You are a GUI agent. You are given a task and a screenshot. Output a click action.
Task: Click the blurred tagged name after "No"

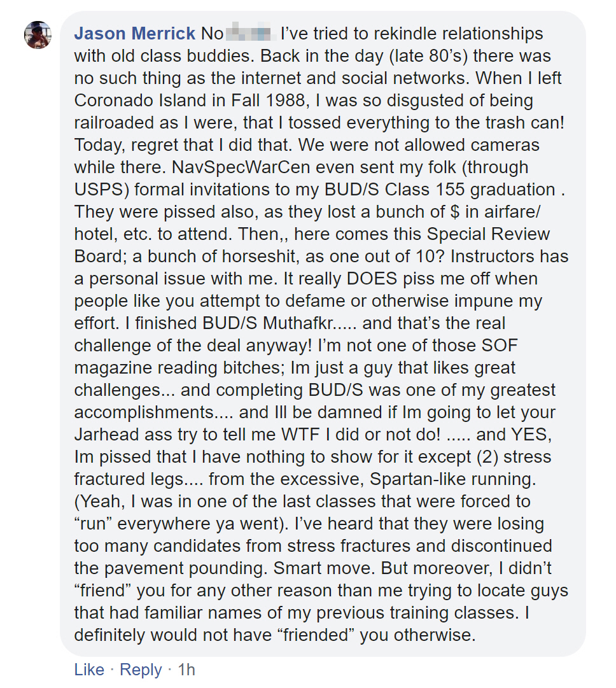tap(250, 34)
